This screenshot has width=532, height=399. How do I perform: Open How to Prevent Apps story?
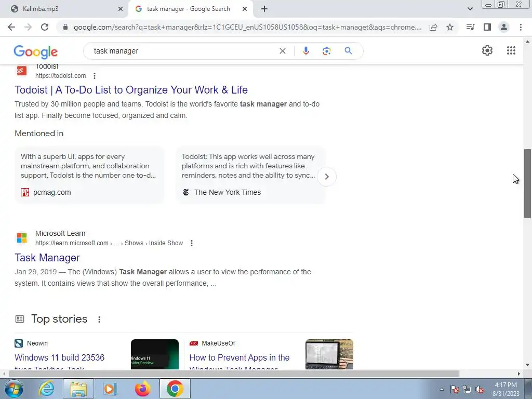[239, 357]
